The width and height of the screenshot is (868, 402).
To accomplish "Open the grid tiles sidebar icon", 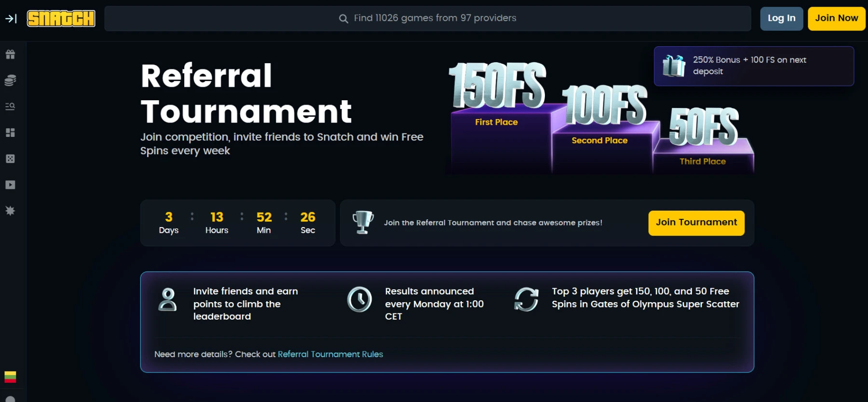I will point(10,133).
